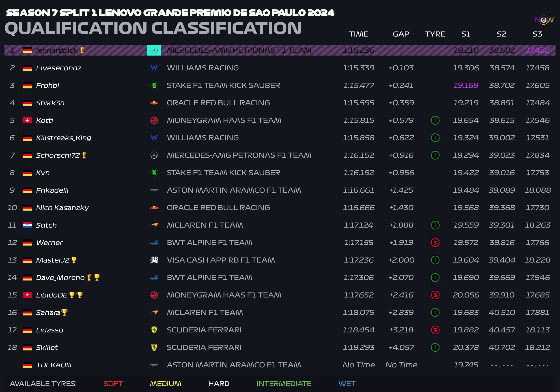The width and height of the screenshot is (560, 392).
Task: Click the HARD tyre legend label
Action: tap(219, 383)
